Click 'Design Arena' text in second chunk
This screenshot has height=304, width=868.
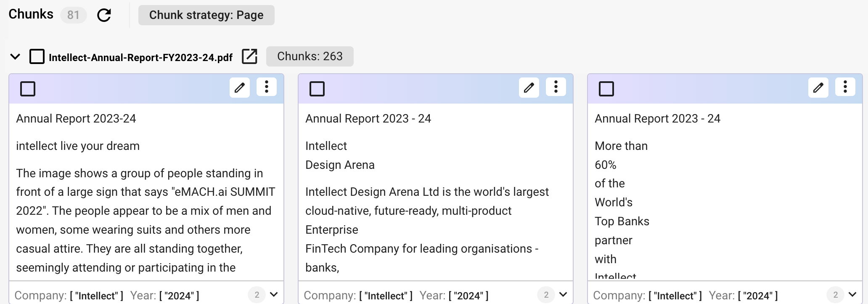click(x=340, y=165)
